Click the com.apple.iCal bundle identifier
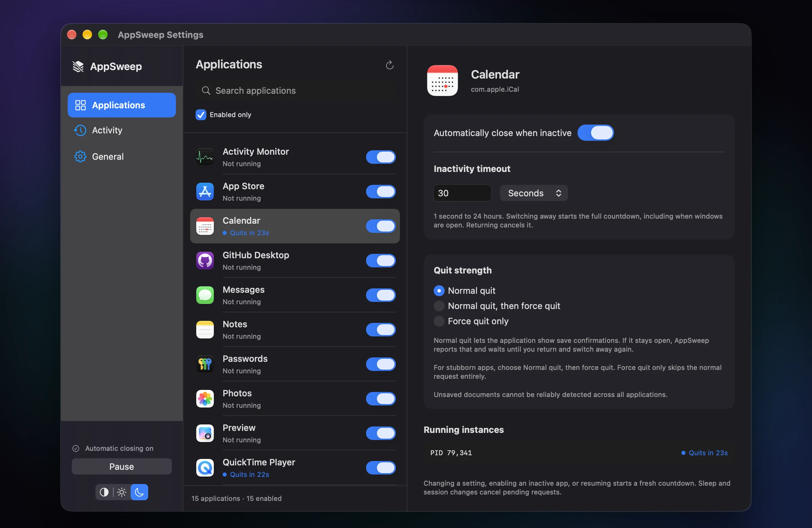 click(x=495, y=89)
